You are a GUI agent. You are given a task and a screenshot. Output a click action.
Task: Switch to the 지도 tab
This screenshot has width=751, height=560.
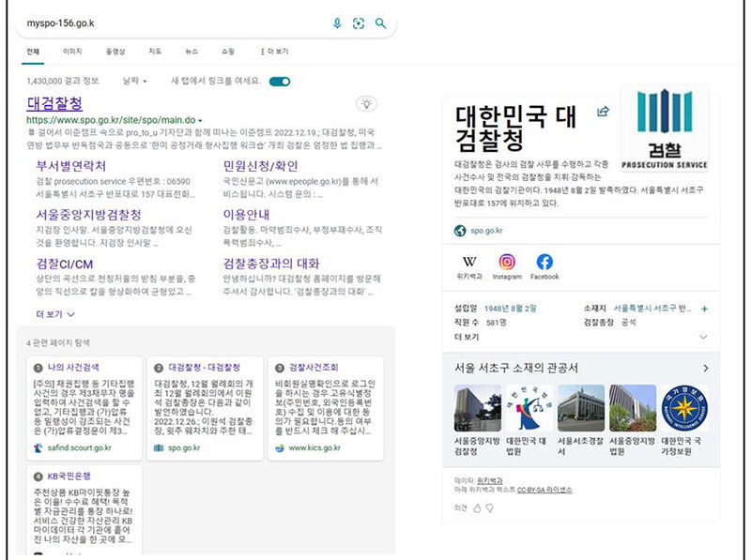tap(155, 52)
